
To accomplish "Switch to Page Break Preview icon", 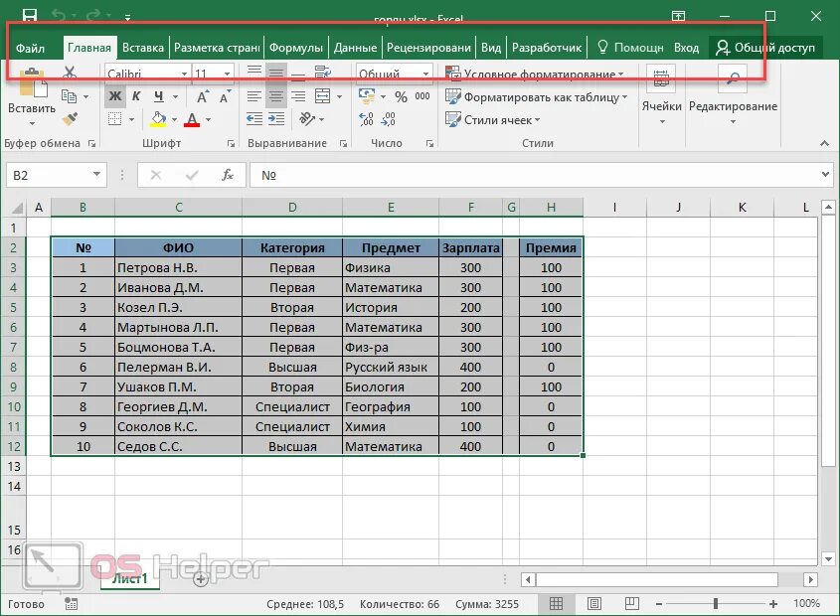I will [x=631, y=604].
